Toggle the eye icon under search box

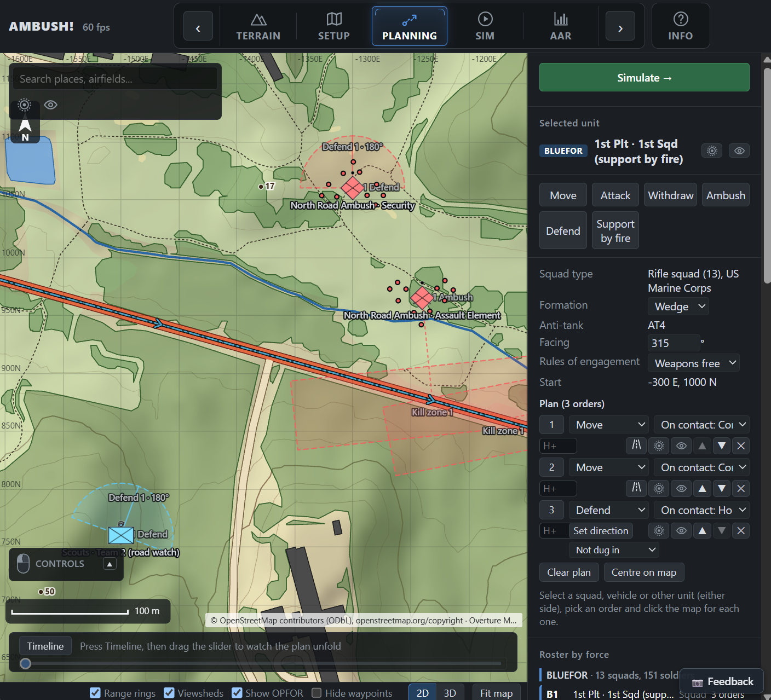click(51, 105)
